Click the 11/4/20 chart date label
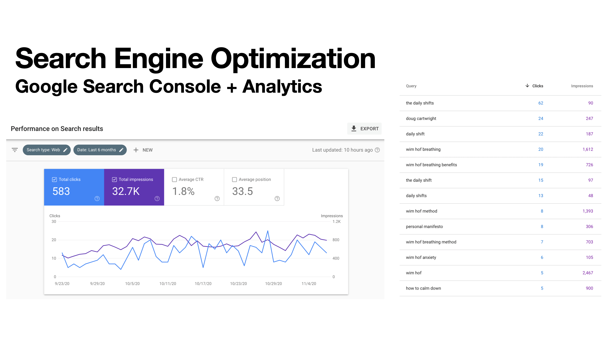 pyautogui.click(x=309, y=284)
